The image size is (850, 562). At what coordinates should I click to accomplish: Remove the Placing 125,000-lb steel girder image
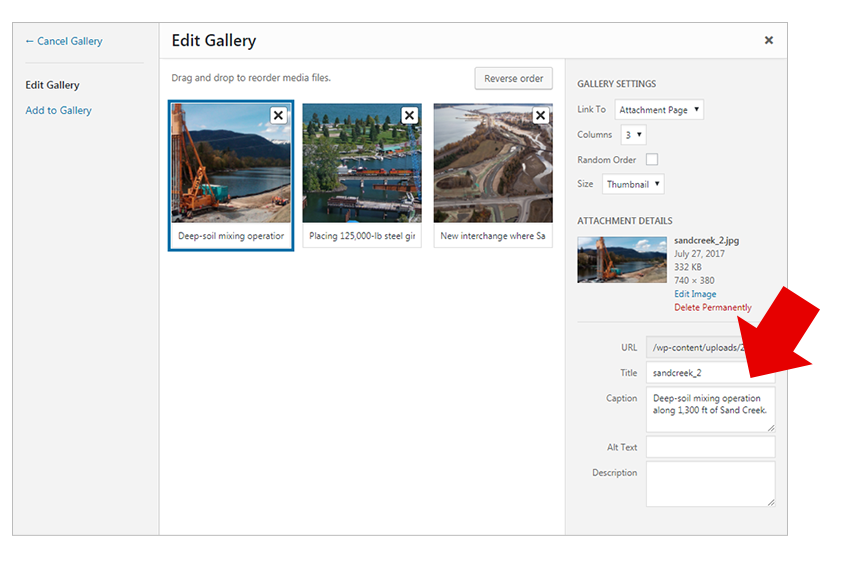pyautogui.click(x=409, y=115)
